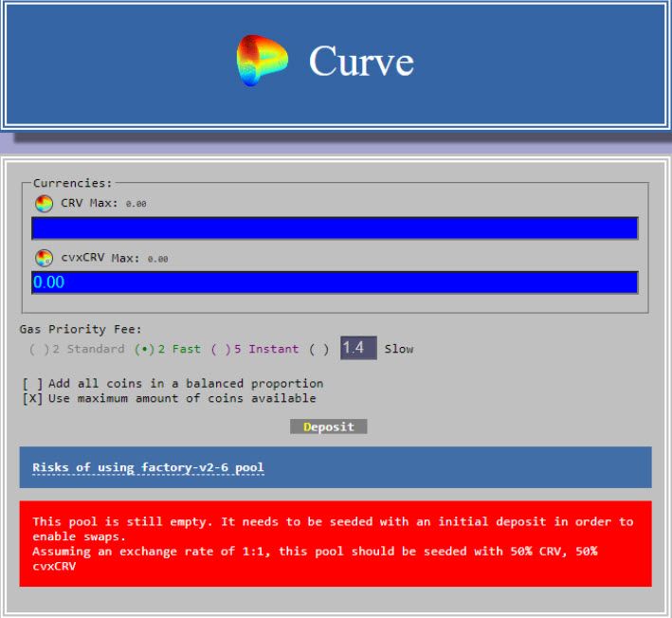Click the Curve title text

coord(361,62)
